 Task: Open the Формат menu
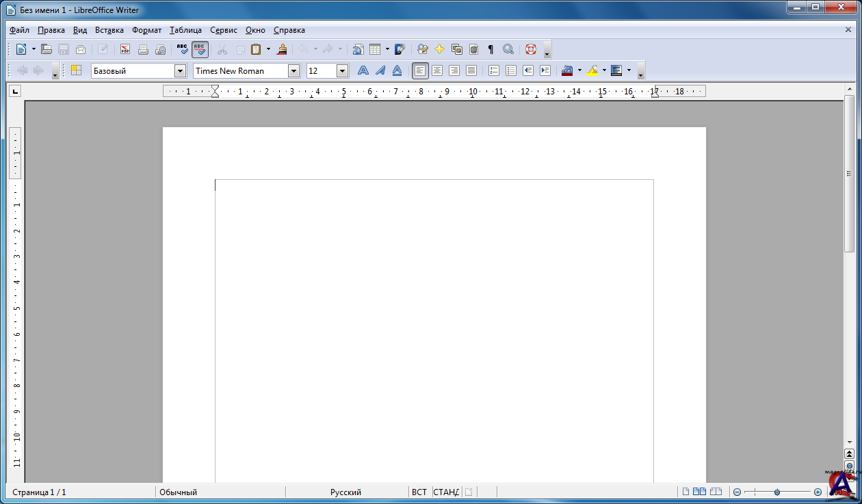tap(146, 30)
